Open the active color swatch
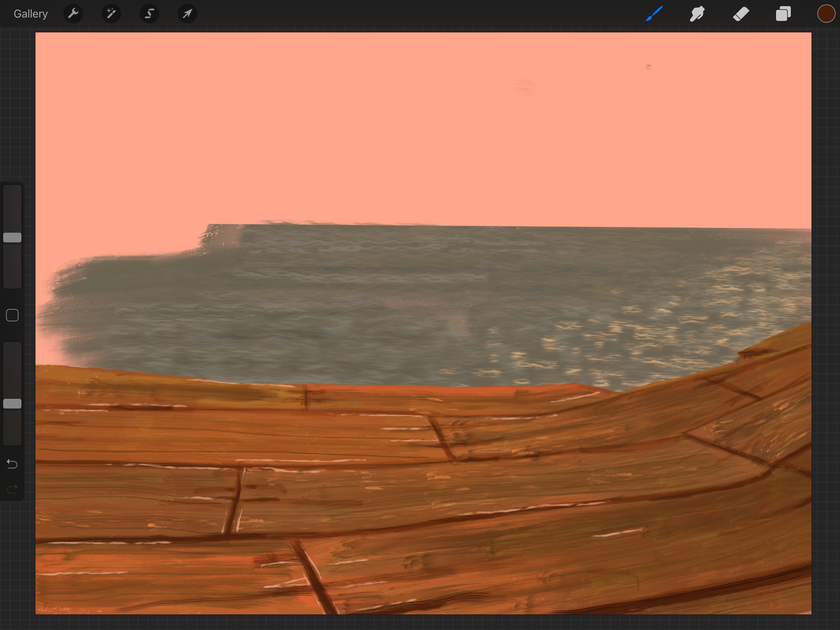Screen dimensions: 840x630 (826, 14)
